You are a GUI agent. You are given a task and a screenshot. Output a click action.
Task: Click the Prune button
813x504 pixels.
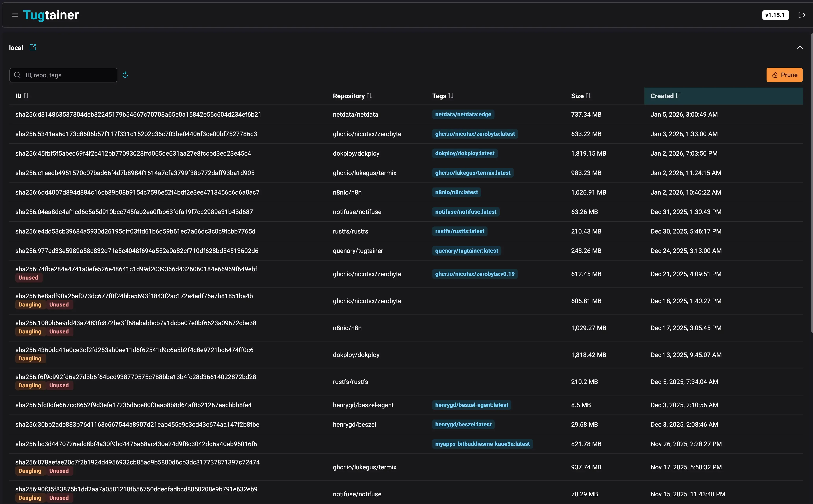[784, 75]
